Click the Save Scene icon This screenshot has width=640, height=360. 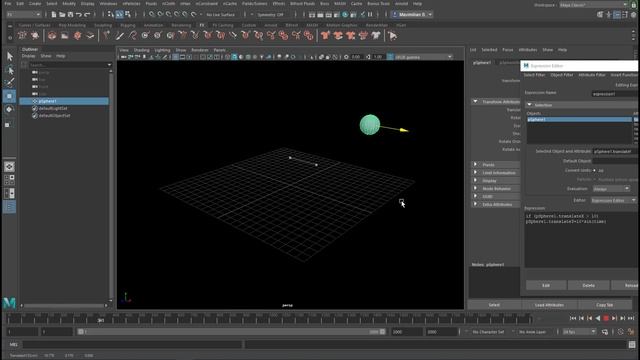click(70, 15)
